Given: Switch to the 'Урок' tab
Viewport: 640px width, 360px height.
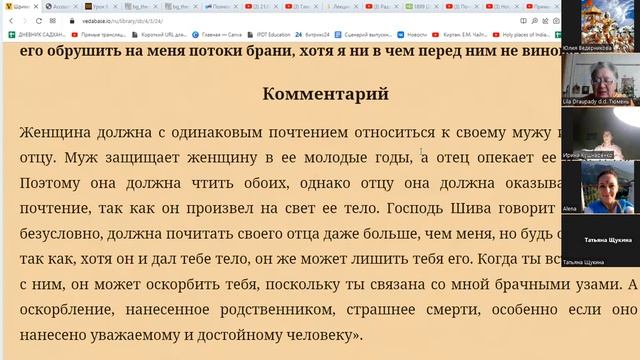Looking at the screenshot, I should pyautogui.click(x=101, y=7).
